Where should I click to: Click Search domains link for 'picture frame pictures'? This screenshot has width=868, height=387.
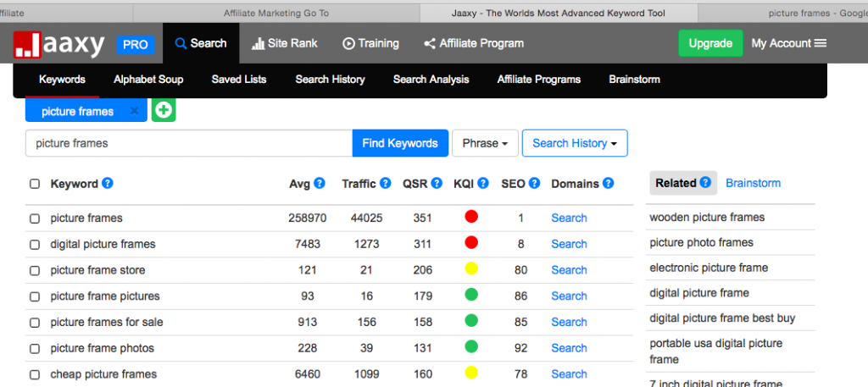pyautogui.click(x=569, y=296)
